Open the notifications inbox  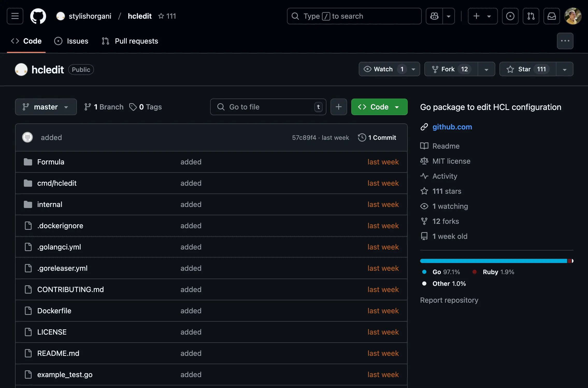click(x=552, y=16)
